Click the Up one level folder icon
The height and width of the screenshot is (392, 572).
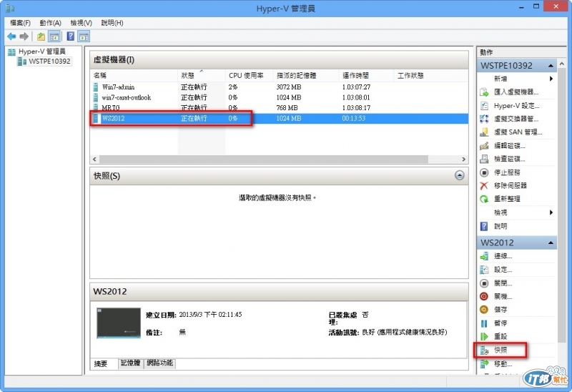pyautogui.click(x=41, y=36)
